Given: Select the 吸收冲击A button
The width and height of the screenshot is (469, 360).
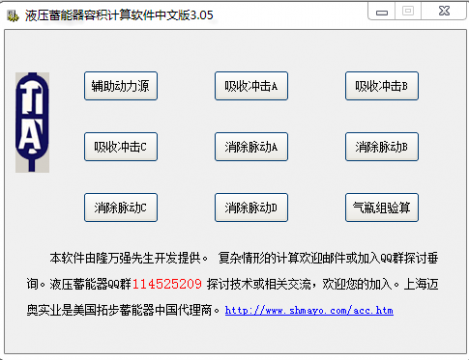Looking at the screenshot, I should (x=251, y=86).
